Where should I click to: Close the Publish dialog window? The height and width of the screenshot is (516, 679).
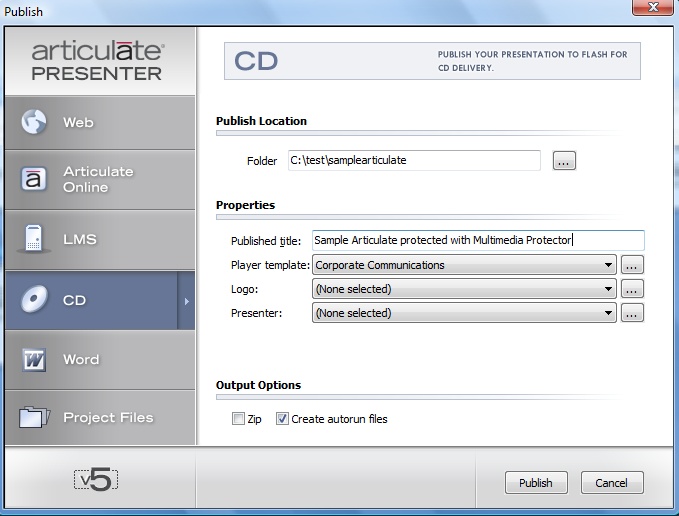653,7
